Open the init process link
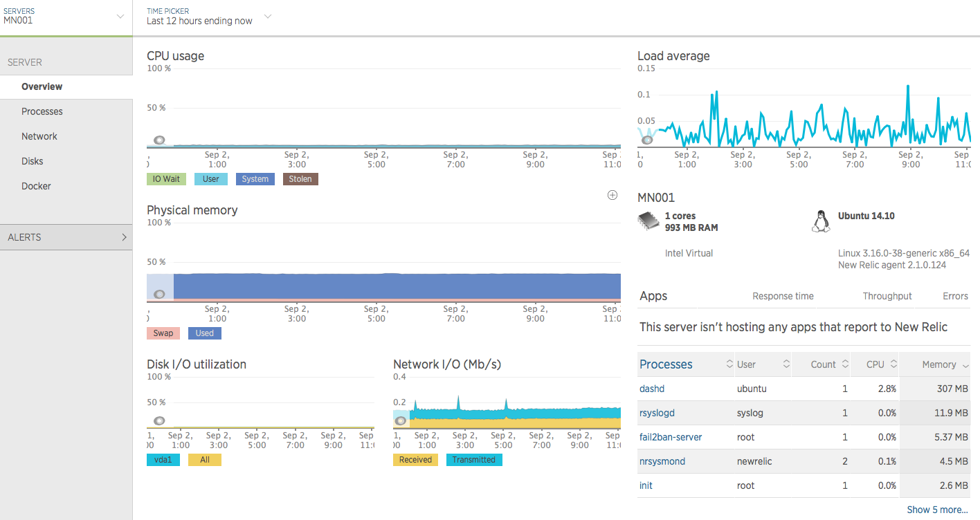980x520 pixels. coord(646,485)
